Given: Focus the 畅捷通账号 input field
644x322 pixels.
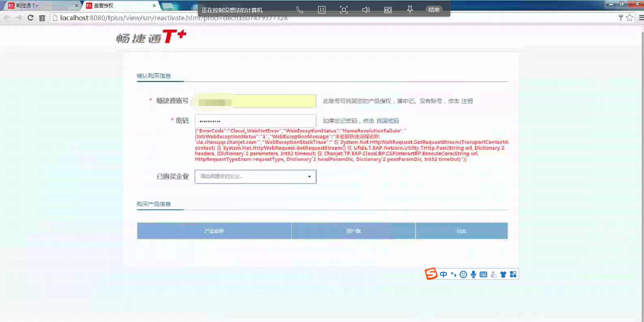Looking at the screenshot, I should [x=255, y=101].
